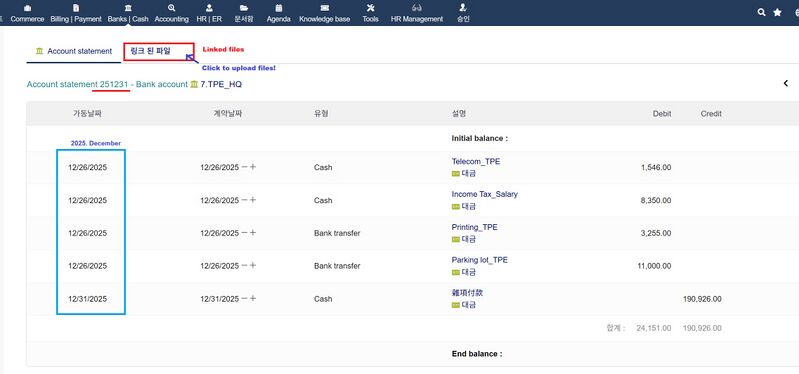This screenshot has height=374, width=799.
Task: Increase contract date on Telecom_TPE row
Action: (x=253, y=167)
